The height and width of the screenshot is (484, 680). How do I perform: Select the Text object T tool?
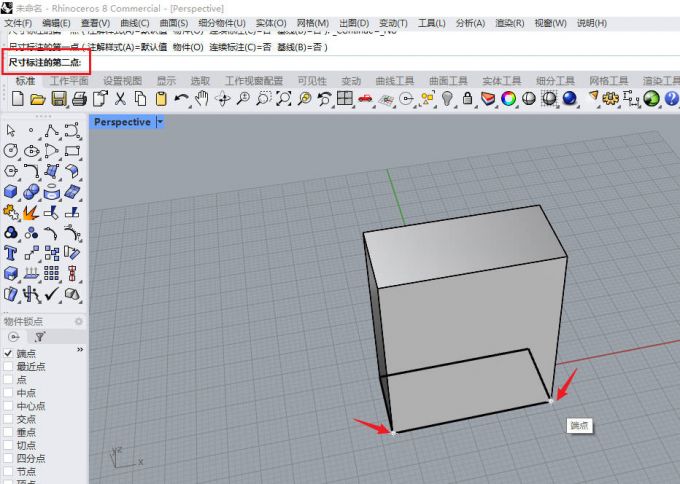point(11,253)
